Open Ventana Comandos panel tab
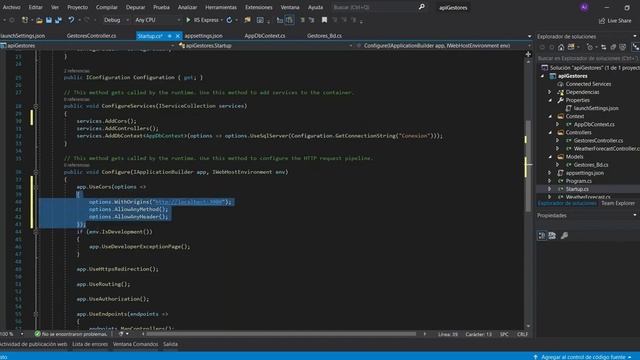The image size is (640, 360). coord(135,344)
